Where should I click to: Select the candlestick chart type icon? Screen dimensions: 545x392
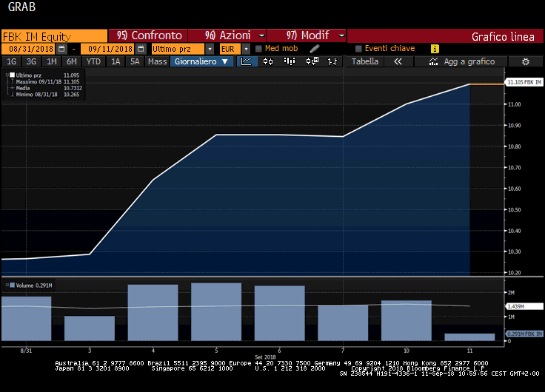(269, 61)
